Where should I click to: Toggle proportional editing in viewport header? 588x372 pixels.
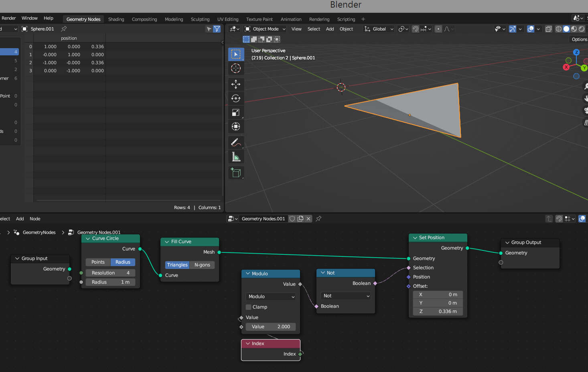(x=438, y=29)
